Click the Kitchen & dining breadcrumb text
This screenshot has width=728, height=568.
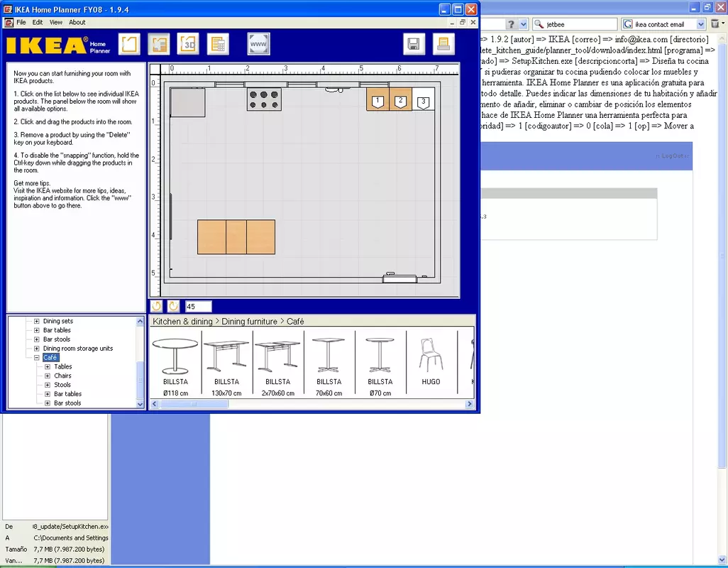coord(182,322)
